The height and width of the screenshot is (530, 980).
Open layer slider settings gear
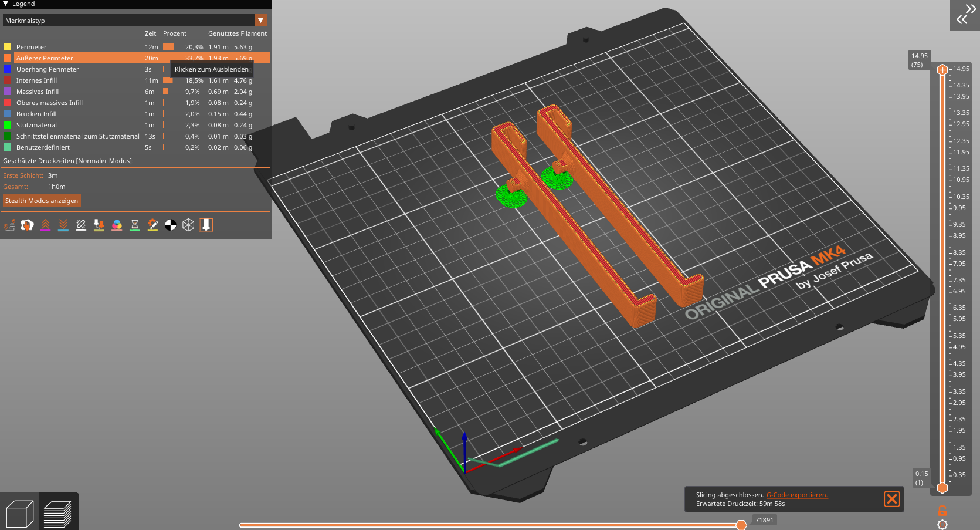tap(942, 525)
